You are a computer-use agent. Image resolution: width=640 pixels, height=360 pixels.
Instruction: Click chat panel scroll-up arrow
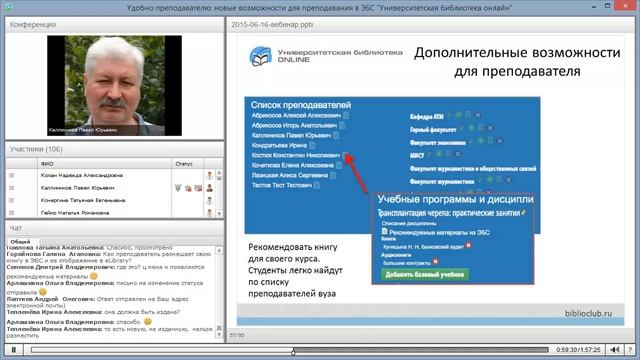click(219, 250)
